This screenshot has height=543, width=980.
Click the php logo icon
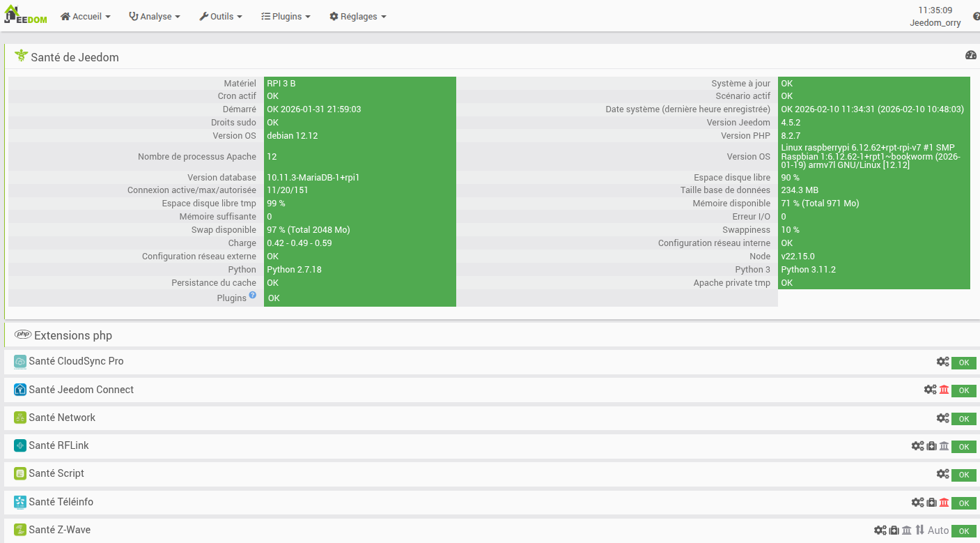coord(23,335)
